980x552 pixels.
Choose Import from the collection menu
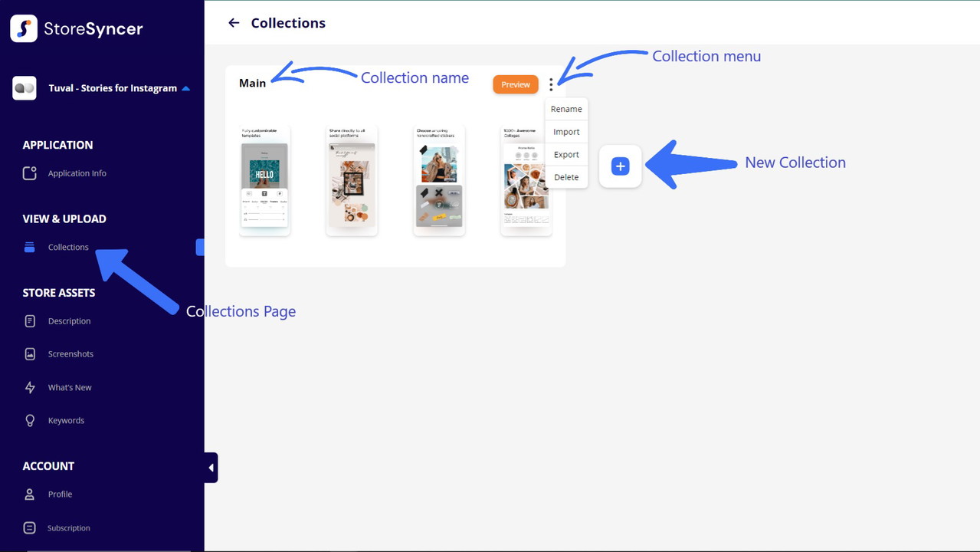(566, 132)
